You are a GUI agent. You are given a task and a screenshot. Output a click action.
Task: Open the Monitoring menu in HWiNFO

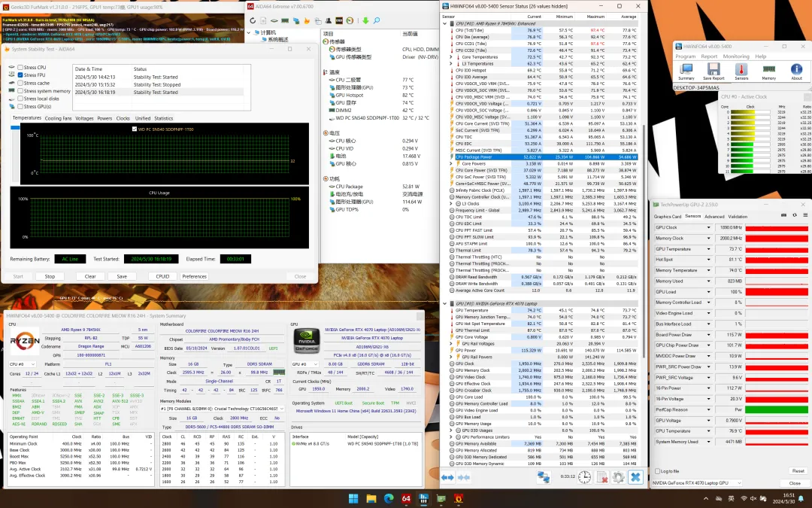(736, 56)
